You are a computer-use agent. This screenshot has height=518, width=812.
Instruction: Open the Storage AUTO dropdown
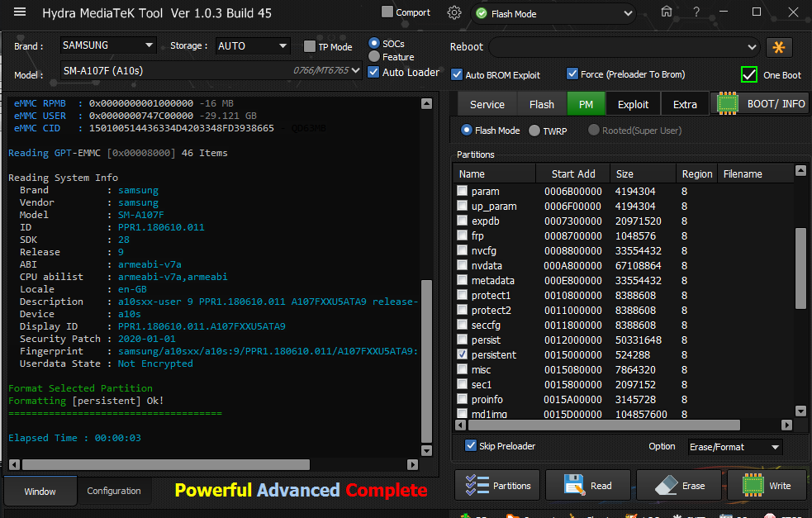coord(252,46)
